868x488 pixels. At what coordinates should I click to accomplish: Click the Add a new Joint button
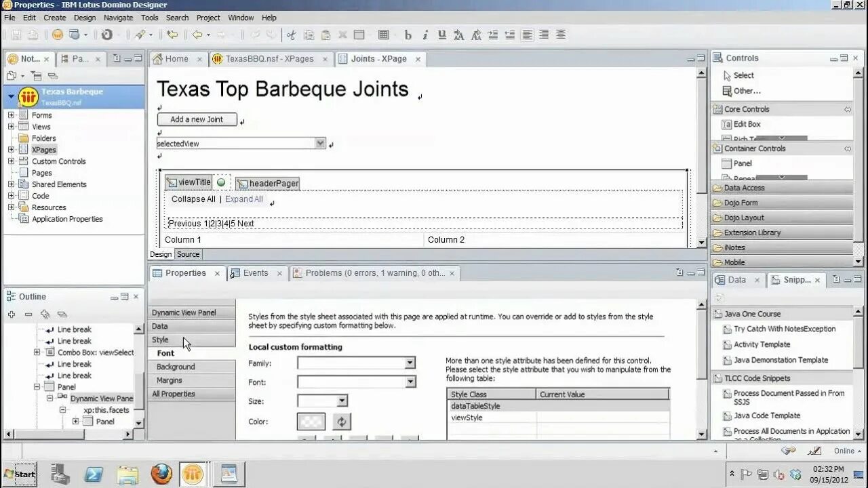[x=197, y=119]
